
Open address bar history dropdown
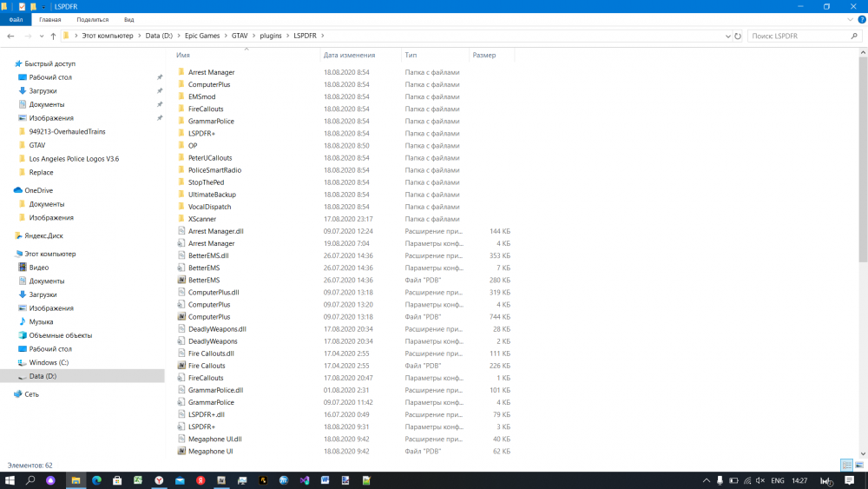pyautogui.click(x=727, y=36)
